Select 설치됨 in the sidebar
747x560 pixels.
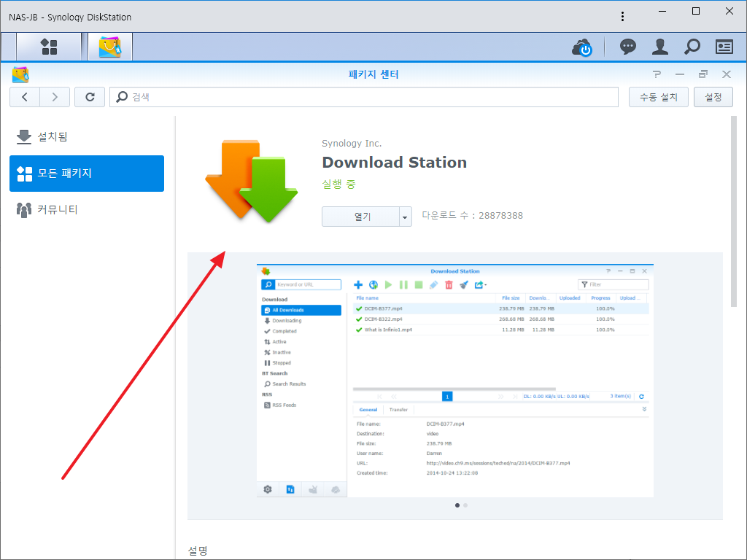click(87, 137)
